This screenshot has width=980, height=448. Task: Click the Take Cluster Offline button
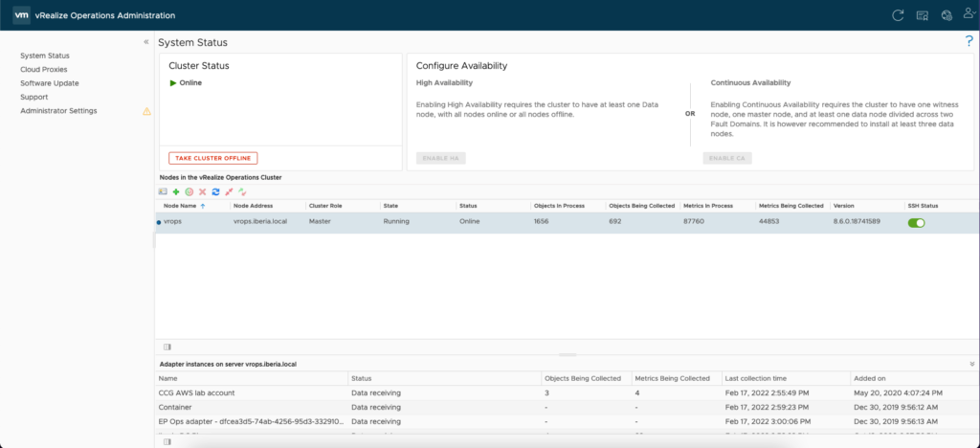pos(213,158)
